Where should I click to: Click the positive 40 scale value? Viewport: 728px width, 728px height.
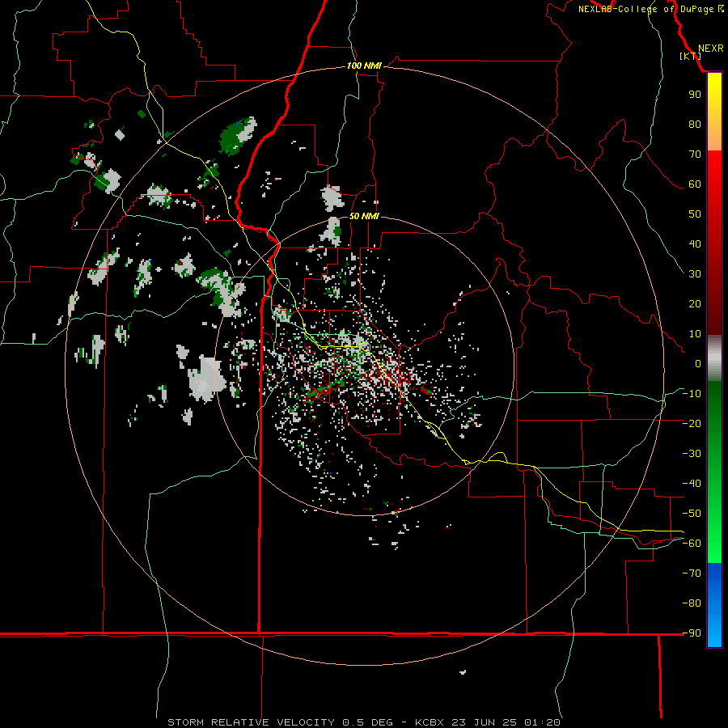point(695,243)
